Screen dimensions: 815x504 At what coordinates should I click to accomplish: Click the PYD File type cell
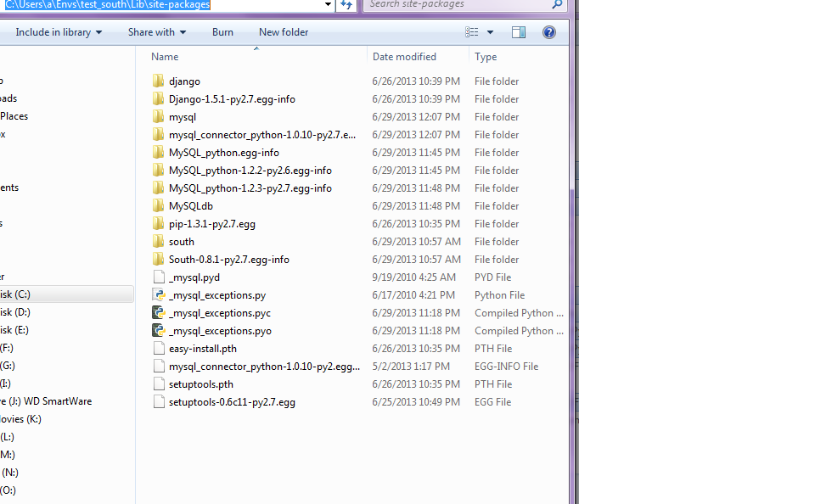coord(492,277)
